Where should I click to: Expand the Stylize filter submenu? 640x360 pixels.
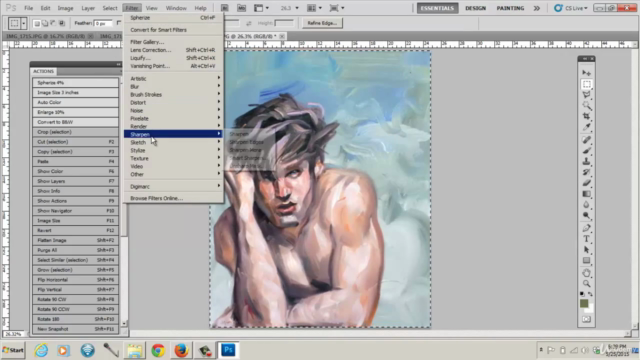click(173, 150)
